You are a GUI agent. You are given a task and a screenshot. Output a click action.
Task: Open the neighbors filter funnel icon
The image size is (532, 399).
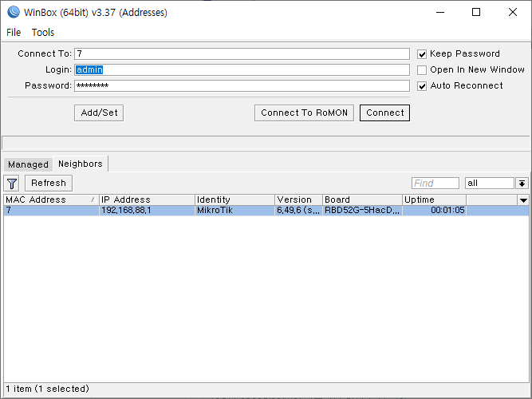[x=12, y=184]
